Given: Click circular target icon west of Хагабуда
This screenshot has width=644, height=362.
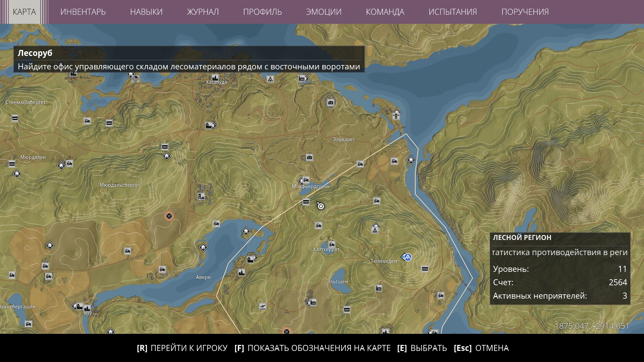Looking at the screenshot, I should [135, 79].
